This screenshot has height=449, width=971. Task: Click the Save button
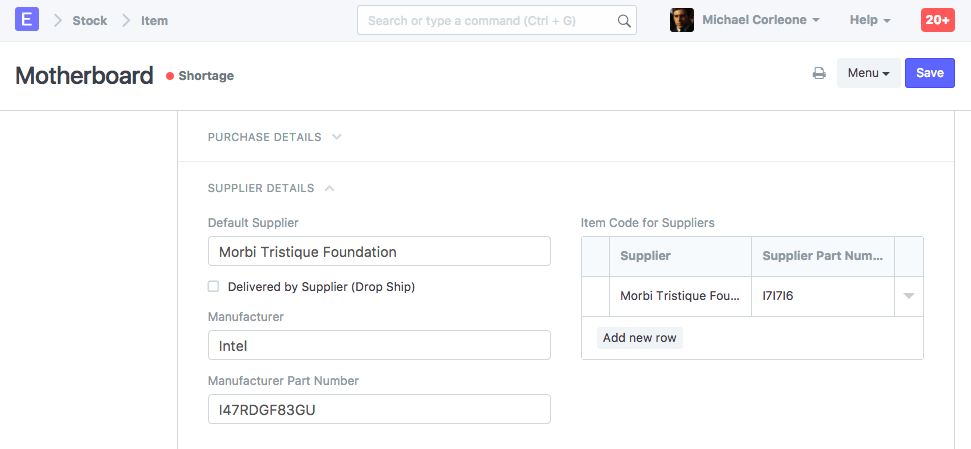(929, 73)
